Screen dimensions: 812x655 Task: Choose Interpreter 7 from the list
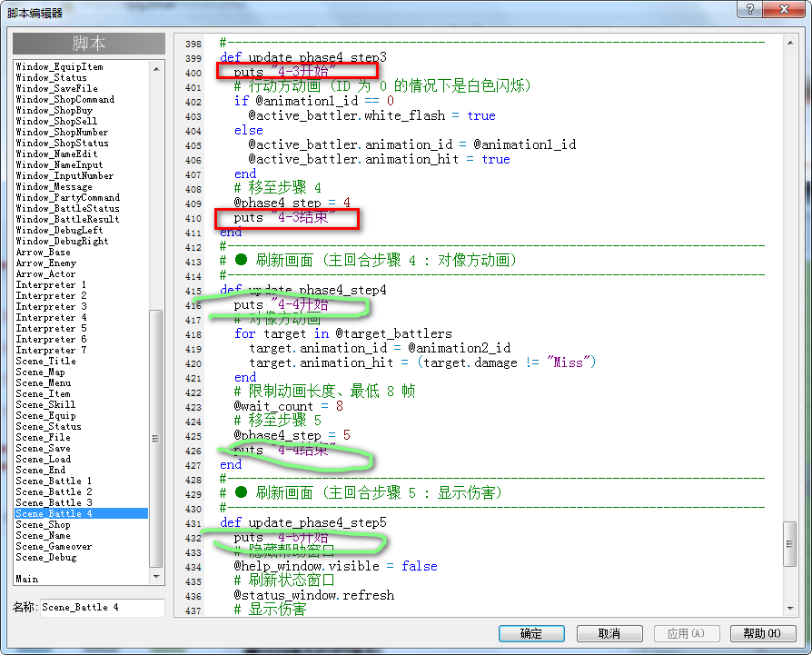51,350
